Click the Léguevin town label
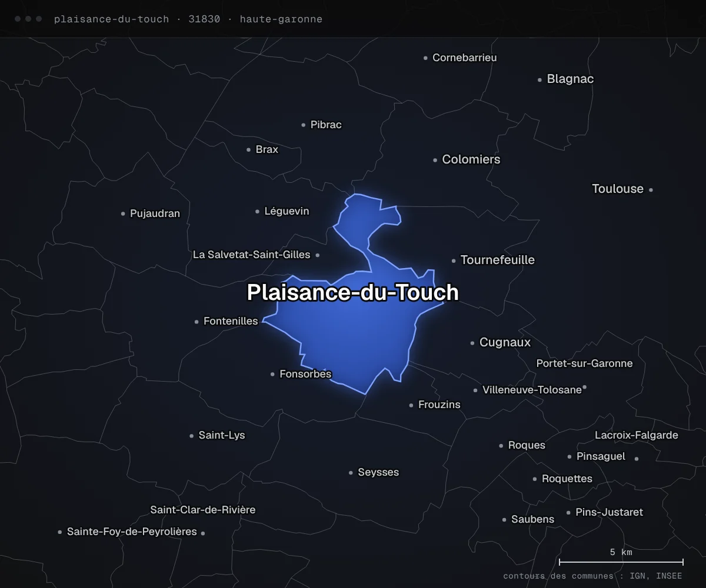Screen dimensions: 706x588 click(287, 211)
